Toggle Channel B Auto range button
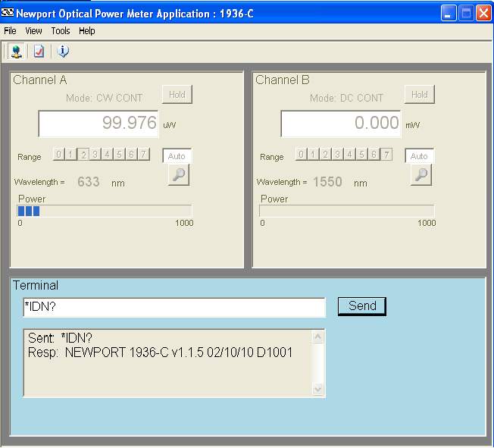The width and height of the screenshot is (494, 448). tap(419, 156)
